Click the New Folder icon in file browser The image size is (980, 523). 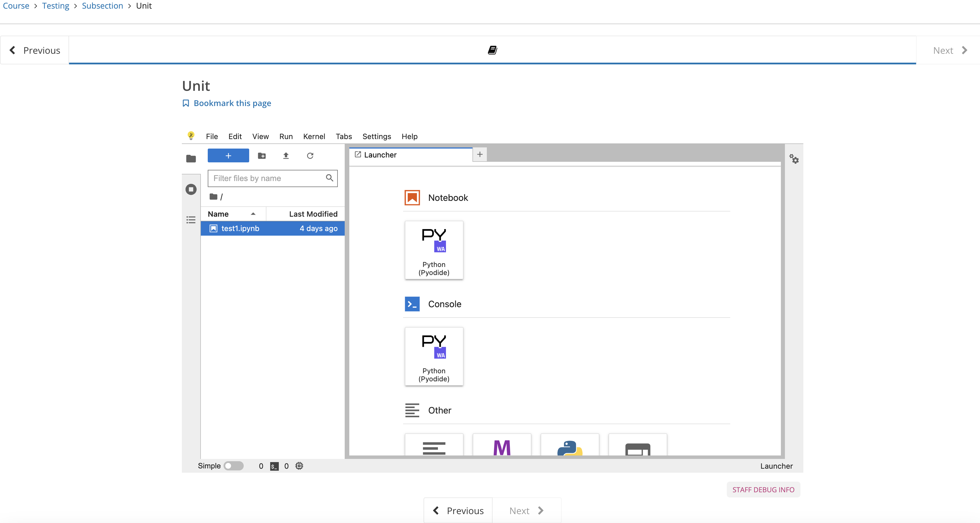coord(262,156)
